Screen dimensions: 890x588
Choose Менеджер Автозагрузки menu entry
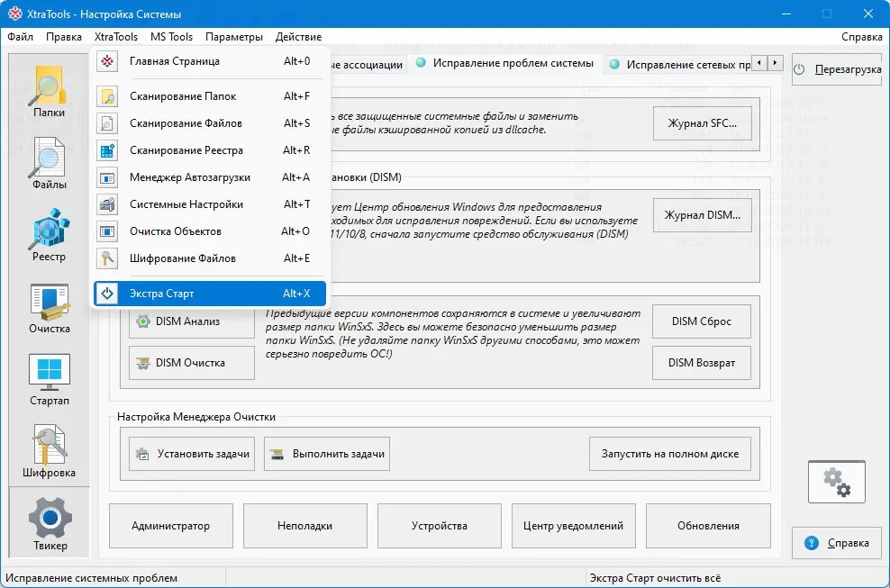click(x=210, y=177)
